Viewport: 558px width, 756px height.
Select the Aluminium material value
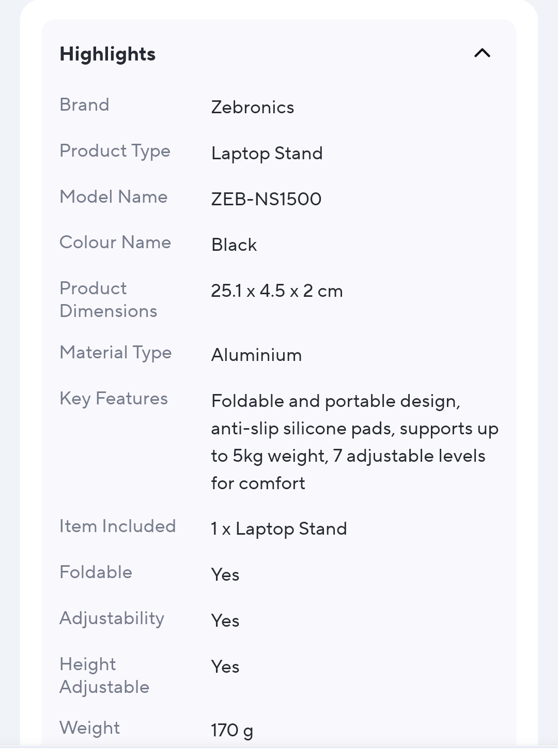point(256,355)
